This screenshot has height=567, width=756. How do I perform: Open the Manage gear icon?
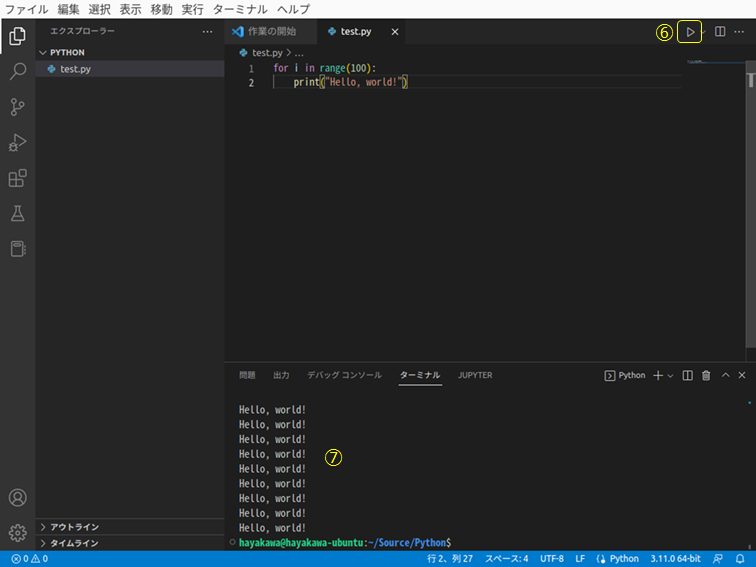[x=18, y=532]
